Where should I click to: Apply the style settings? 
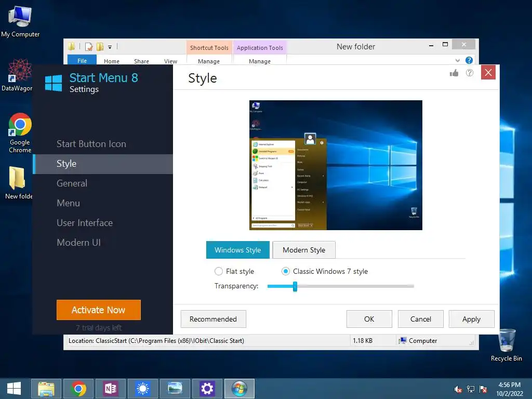(471, 320)
